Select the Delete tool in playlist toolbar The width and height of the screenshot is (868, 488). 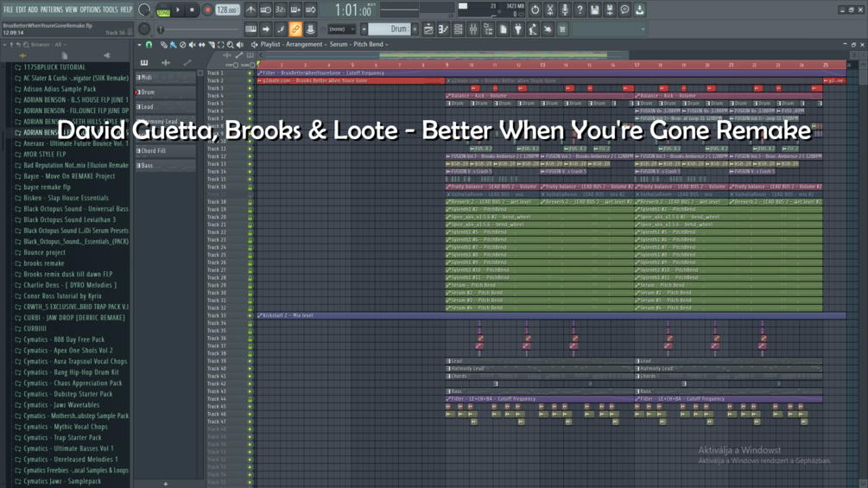(182, 45)
